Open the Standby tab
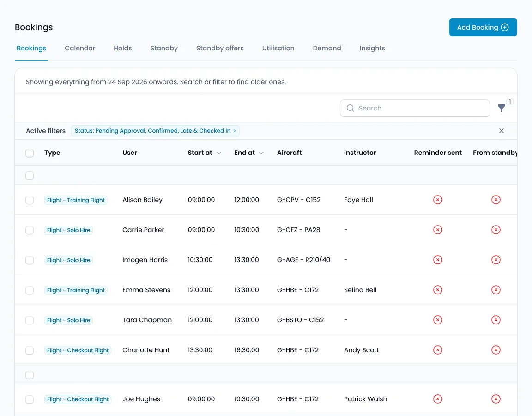The height and width of the screenshot is (416, 532). [164, 48]
